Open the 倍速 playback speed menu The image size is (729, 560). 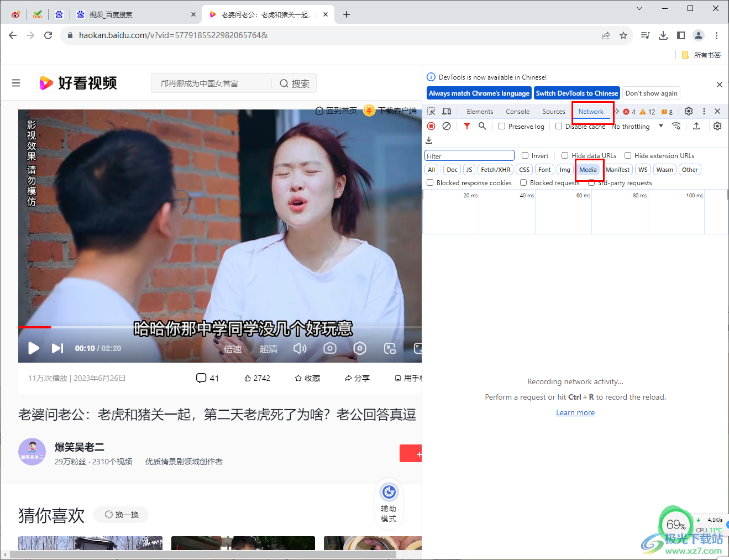coord(233,349)
